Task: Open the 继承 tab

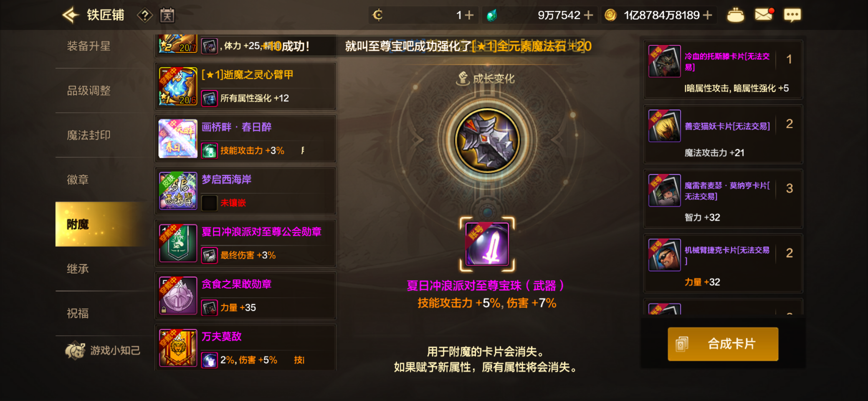Action: pyautogui.click(x=78, y=269)
